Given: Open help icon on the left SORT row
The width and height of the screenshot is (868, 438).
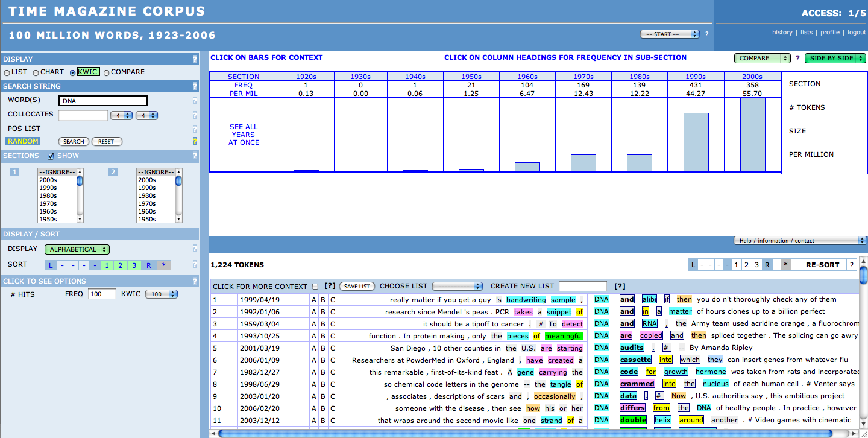Looking at the screenshot, I should tap(195, 264).
